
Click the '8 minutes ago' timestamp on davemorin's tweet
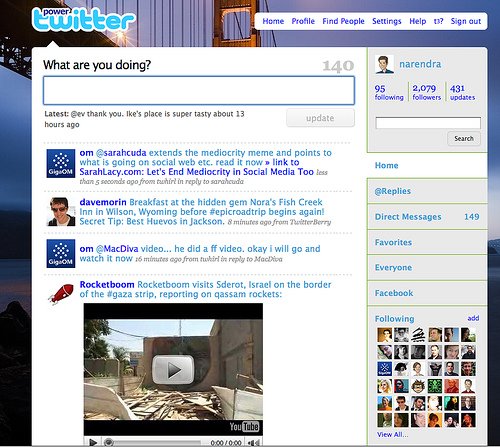point(250,222)
